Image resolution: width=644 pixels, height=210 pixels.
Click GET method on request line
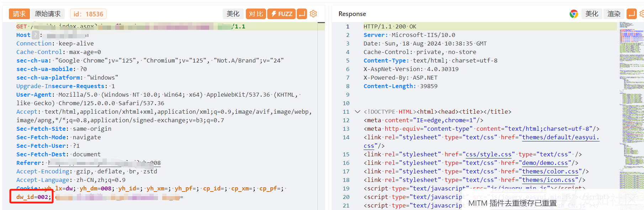[21, 26]
